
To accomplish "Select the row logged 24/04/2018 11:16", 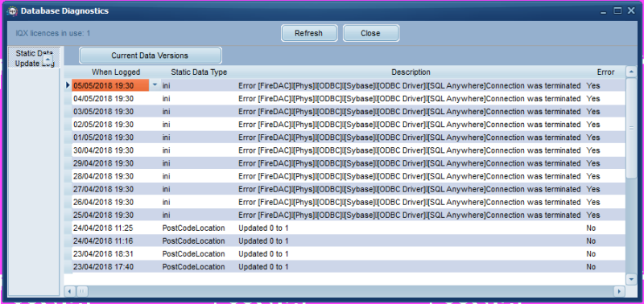I will [x=345, y=240].
